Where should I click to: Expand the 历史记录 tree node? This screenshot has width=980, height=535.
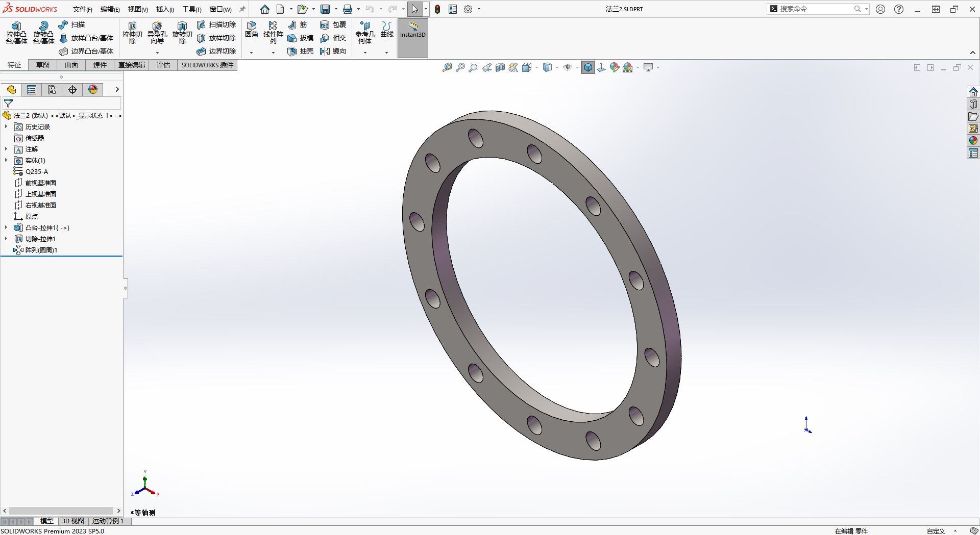coord(6,126)
